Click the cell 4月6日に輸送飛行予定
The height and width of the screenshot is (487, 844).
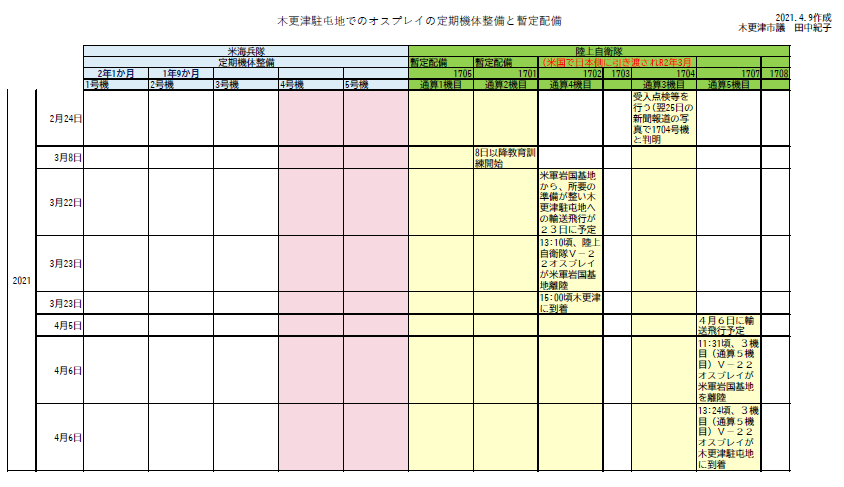click(729, 325)
